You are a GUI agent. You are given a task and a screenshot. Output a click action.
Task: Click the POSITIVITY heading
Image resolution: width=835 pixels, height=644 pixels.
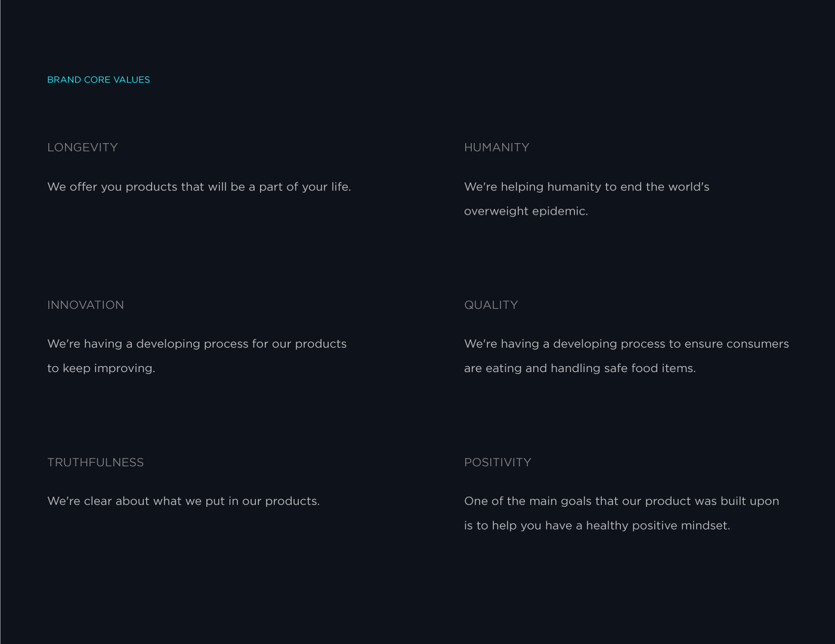[497, 462]
